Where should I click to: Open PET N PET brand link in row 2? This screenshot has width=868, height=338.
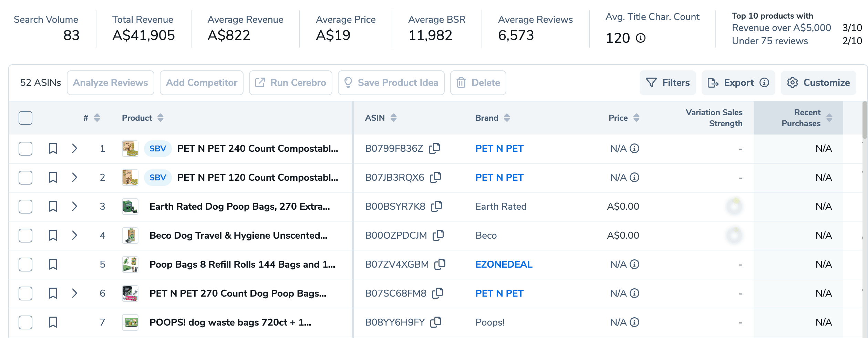tap(499, 177)
